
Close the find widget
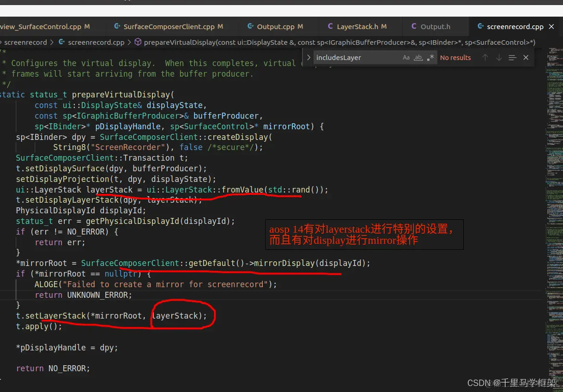(x=526, y=58)
